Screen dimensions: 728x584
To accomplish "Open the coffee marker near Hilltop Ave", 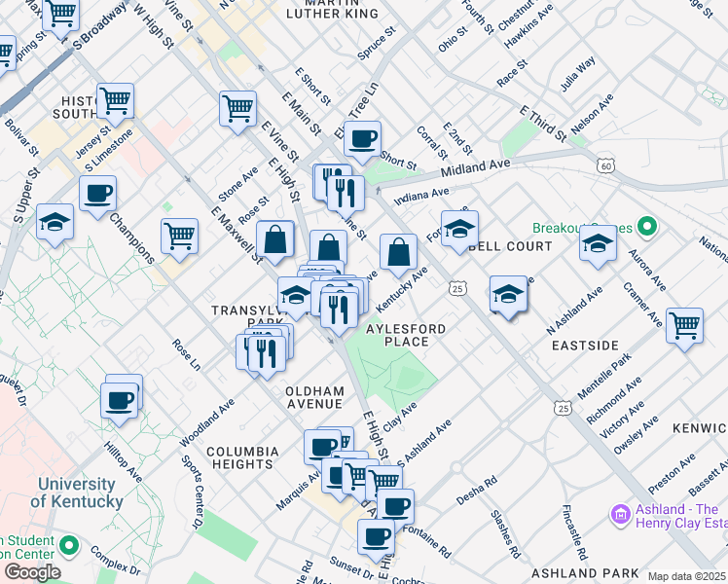I will (120, 400).
